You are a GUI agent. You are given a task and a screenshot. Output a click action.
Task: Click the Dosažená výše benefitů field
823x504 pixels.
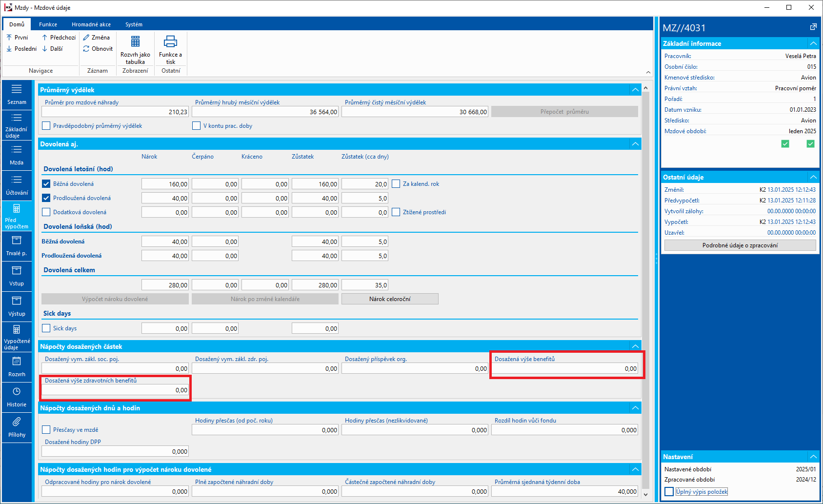click(564, 368)
